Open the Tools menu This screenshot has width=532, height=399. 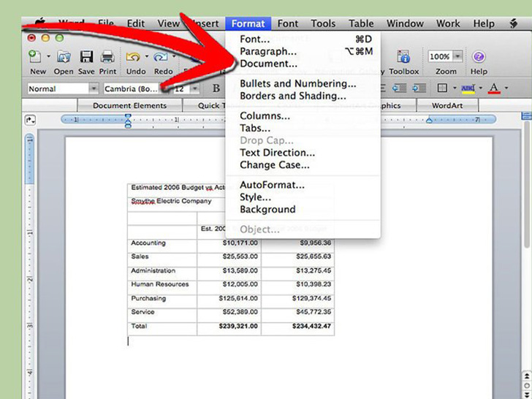[x=323, y=23]
